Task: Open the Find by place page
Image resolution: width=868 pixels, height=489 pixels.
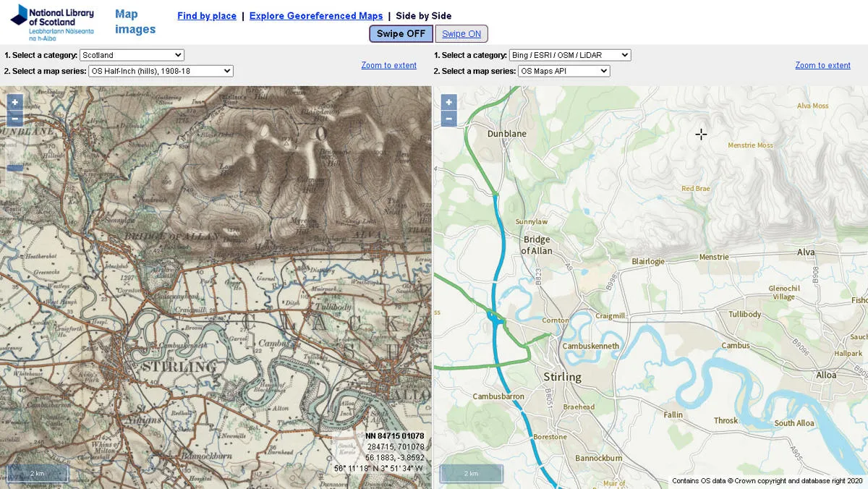Action: click(x=206, y=15)
